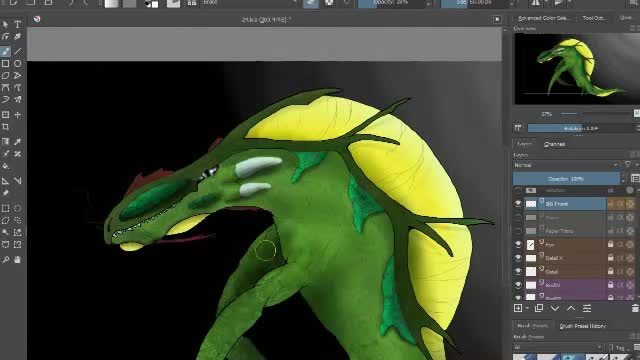Viewport: 640px width, 360px height.
Task: Open the Brush Preset History tab
Action: [x=582, y=326]
